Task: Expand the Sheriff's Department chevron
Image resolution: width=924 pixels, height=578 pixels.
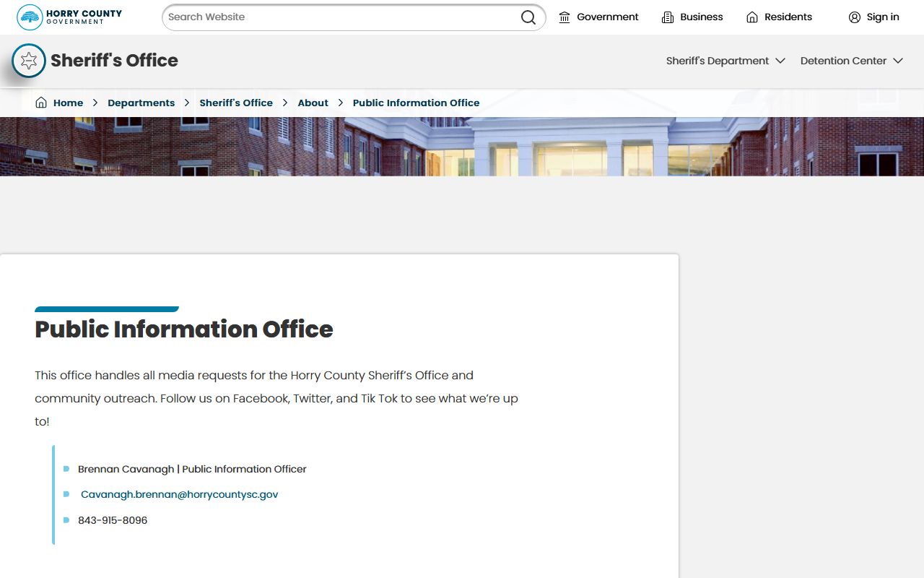Action: (780, 61)
